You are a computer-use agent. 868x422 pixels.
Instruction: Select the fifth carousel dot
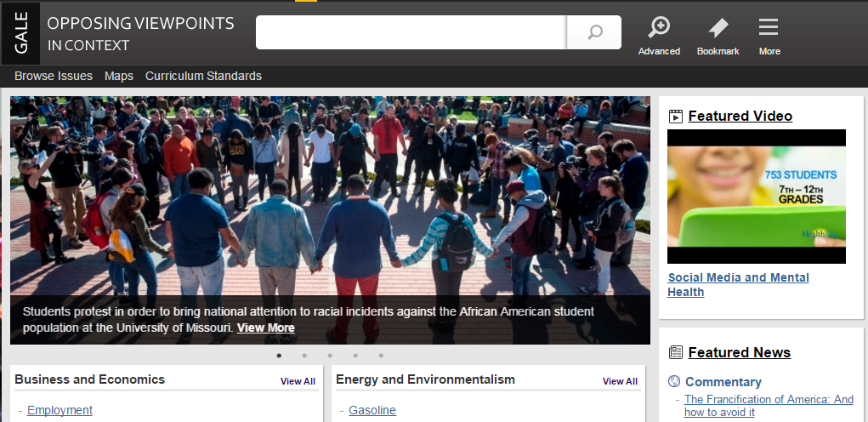(381, 356)
